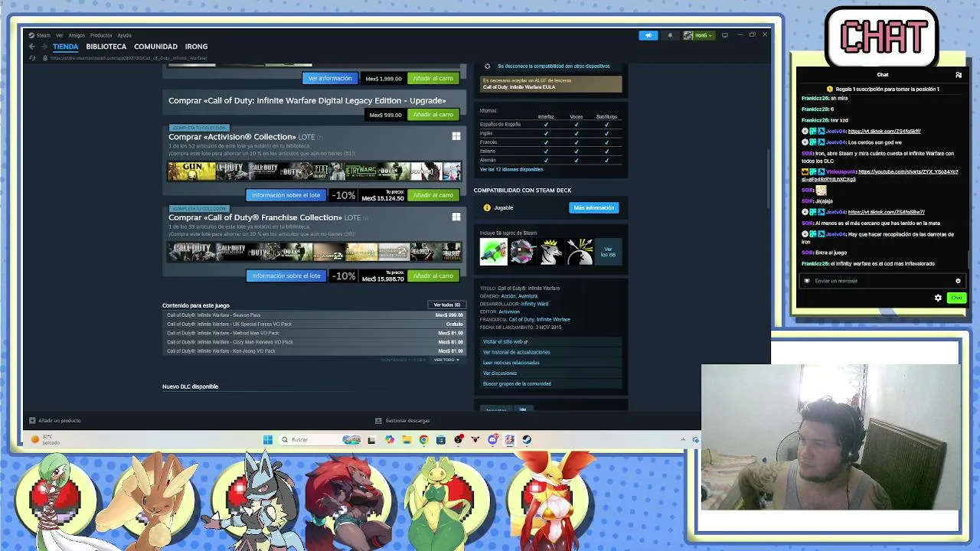Click the compatibility gear icon beside 'Se desconoce la compatibilidad'
This screenshot has height=551, width=980.
click(x=487, y=67)
